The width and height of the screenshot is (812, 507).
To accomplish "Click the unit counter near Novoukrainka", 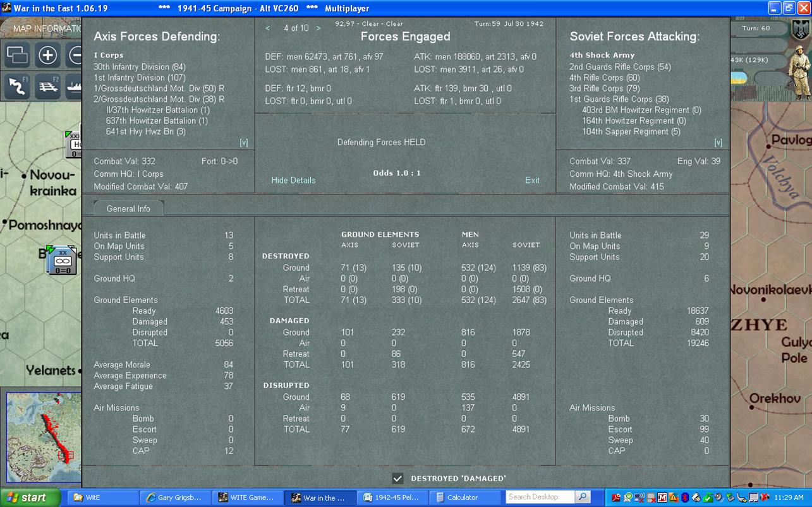I will pyautogui.click(x=74, y=144).
